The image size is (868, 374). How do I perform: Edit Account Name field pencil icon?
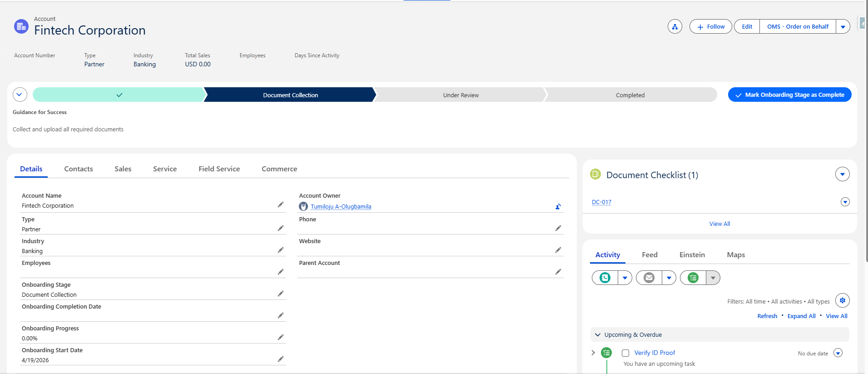coord(281,205)
